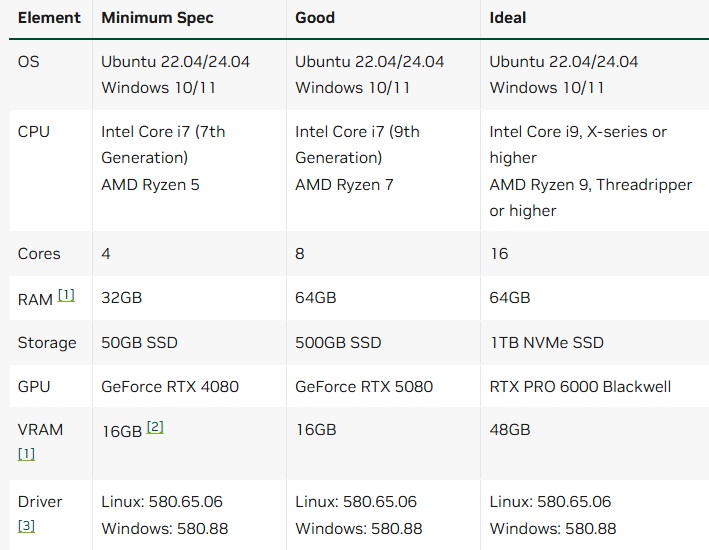Viewport: 709px width, 550px height.
Task: Select the "GeForce RTX 5080" cell
Action: 364,386
